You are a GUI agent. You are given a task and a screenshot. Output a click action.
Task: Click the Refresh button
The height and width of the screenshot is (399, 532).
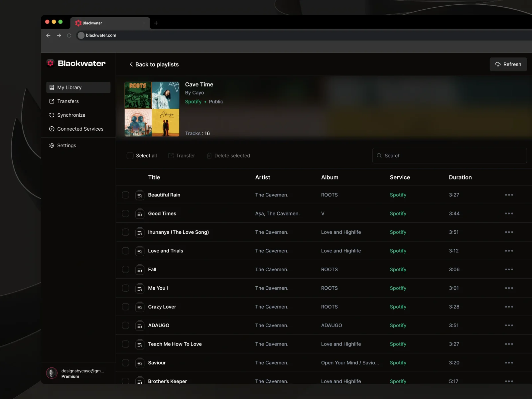point(508,64)
